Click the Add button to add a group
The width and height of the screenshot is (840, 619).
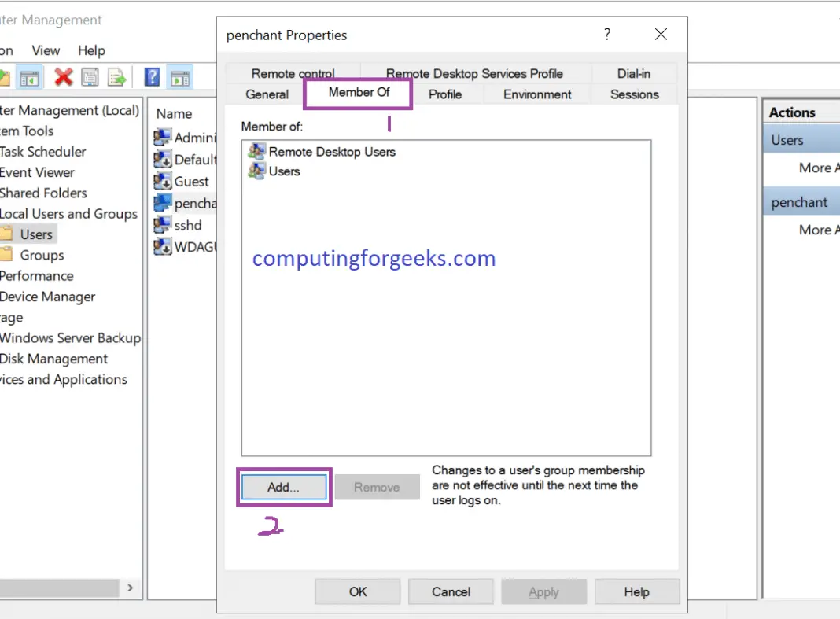coord(283,487)
